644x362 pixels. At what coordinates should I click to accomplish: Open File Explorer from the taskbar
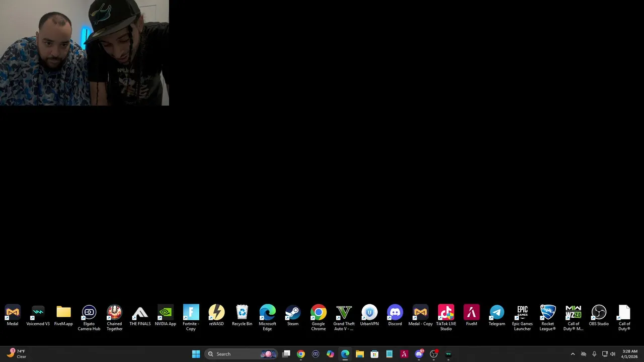pos(360,354)
